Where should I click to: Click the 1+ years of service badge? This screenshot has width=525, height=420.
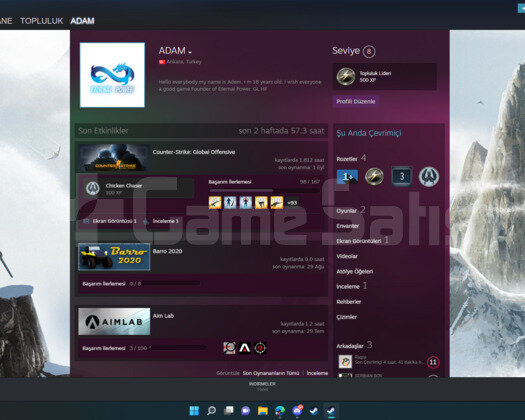click(347, 176)
